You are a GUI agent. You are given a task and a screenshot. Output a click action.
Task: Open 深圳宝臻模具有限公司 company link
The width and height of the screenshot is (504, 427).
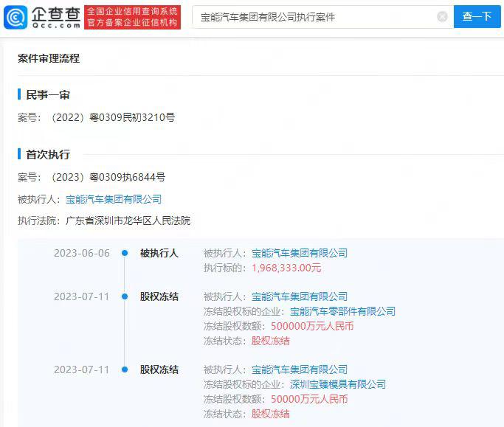point(337,384)
